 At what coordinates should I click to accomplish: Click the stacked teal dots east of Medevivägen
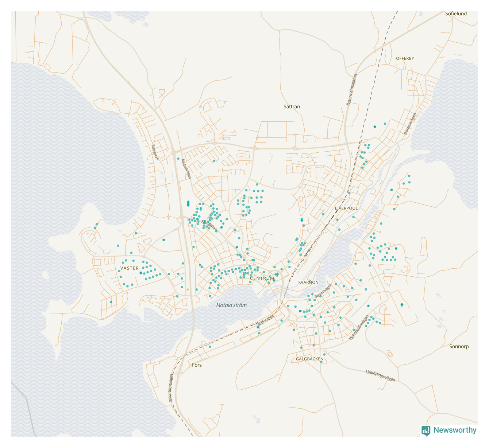188,203
